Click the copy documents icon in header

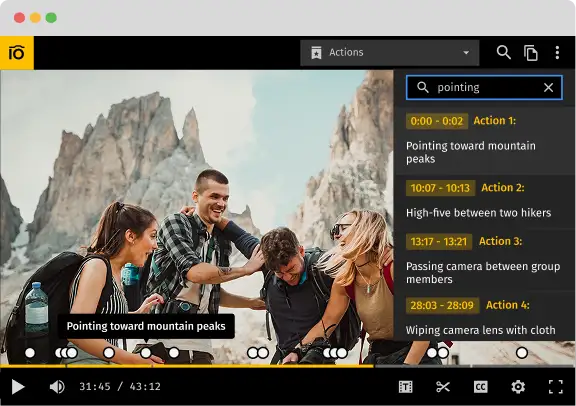530,53
